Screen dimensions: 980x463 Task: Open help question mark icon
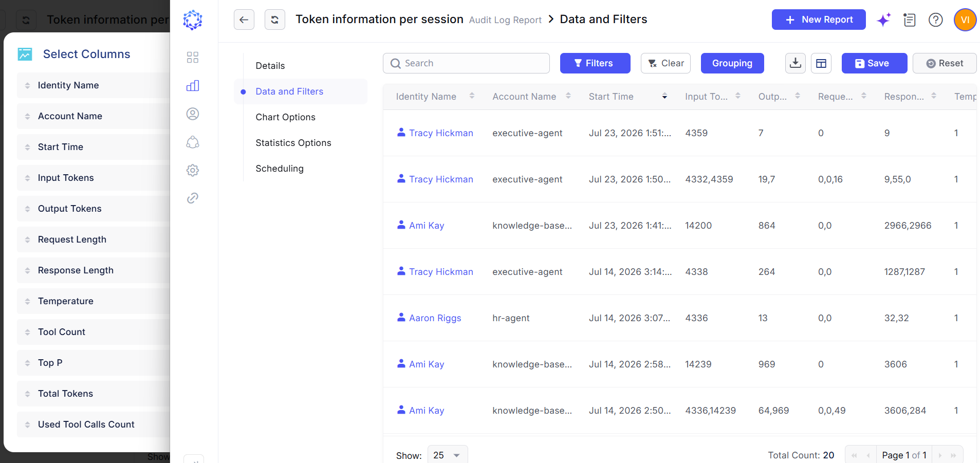(x=935, y=20)
